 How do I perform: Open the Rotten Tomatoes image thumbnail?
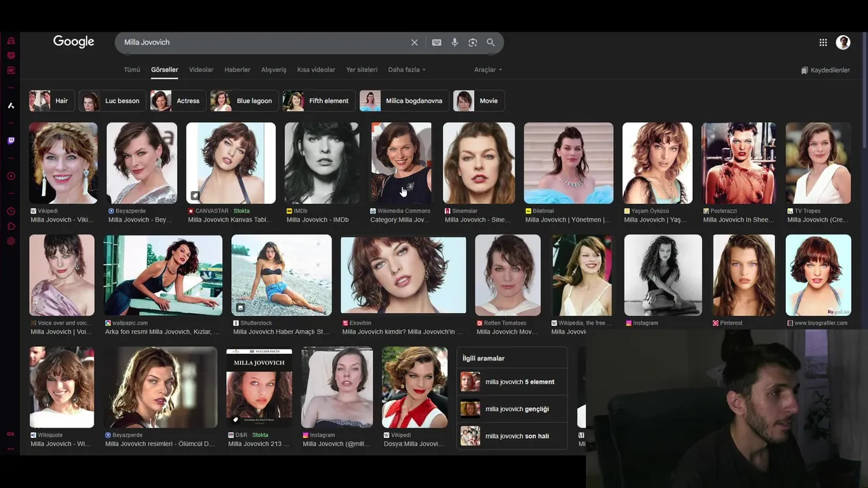(508, 275)
